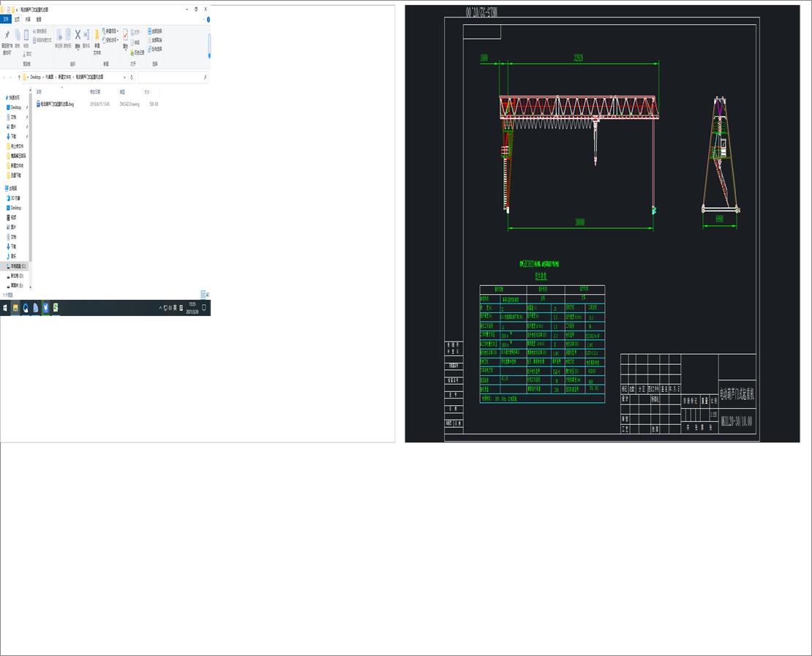Click the Desktop breadcrumb in address bar
The image size is (812, 656).
35,77
